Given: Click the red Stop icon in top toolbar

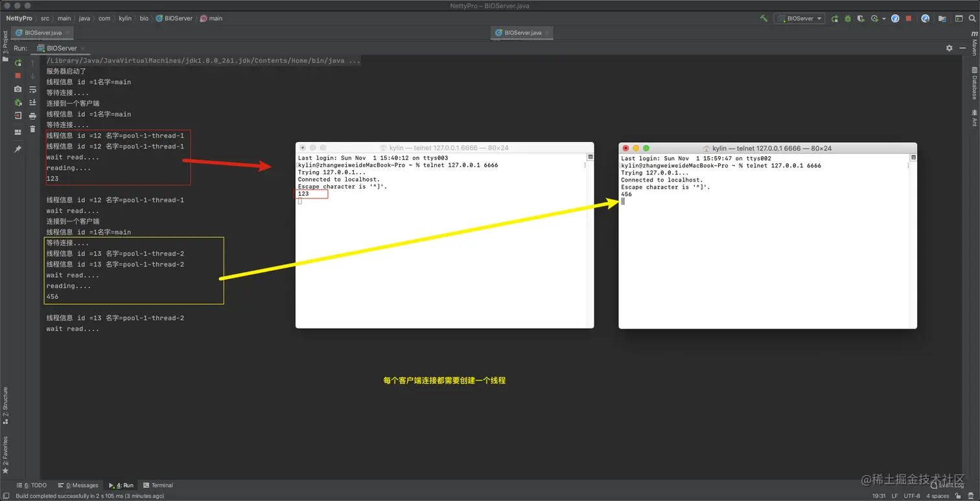Looking at the screenshot, I should click(x=909, y=19).
